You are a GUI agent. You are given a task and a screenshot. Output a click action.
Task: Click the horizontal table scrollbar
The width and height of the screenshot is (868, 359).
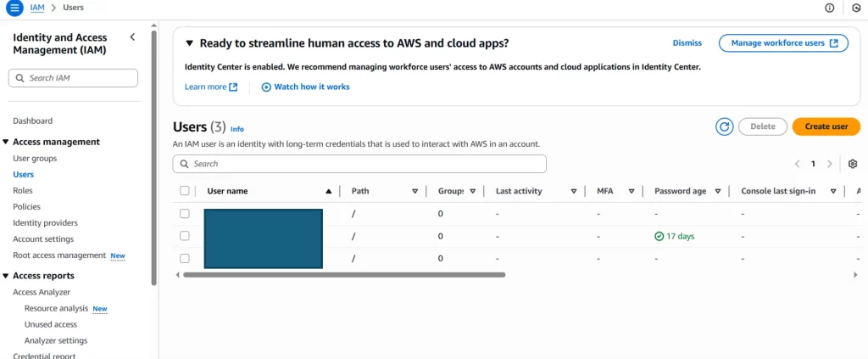pos(344,274)
